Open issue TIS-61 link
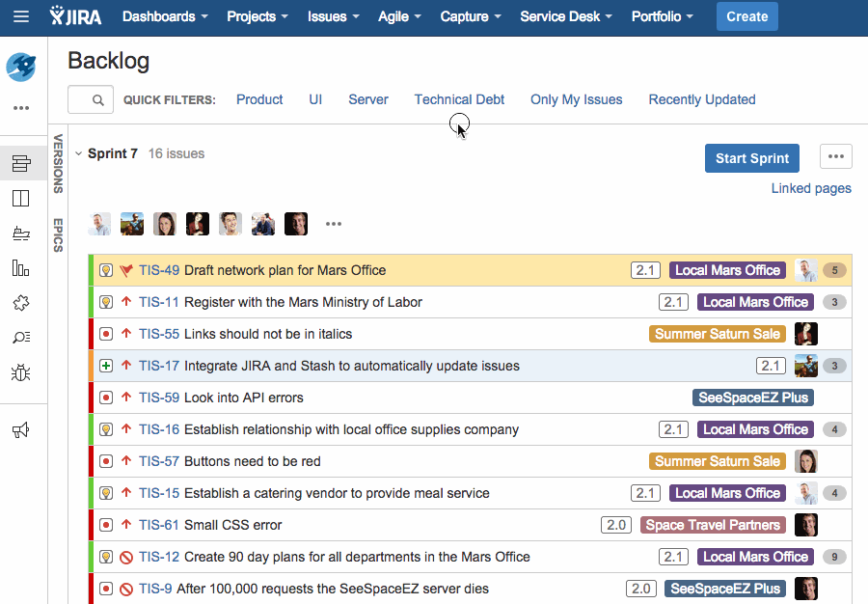The image size is (868, 604). pyautogui.click(x=159, y=526)
